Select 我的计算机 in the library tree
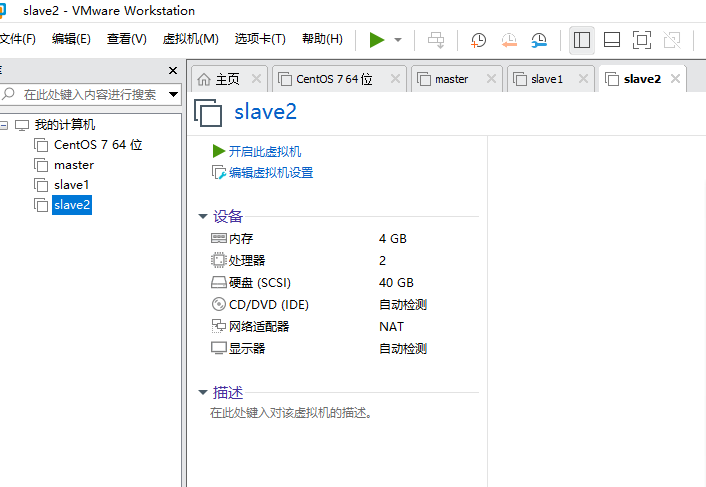The height and width of the screenshot is (487, 706). (64, 125)
